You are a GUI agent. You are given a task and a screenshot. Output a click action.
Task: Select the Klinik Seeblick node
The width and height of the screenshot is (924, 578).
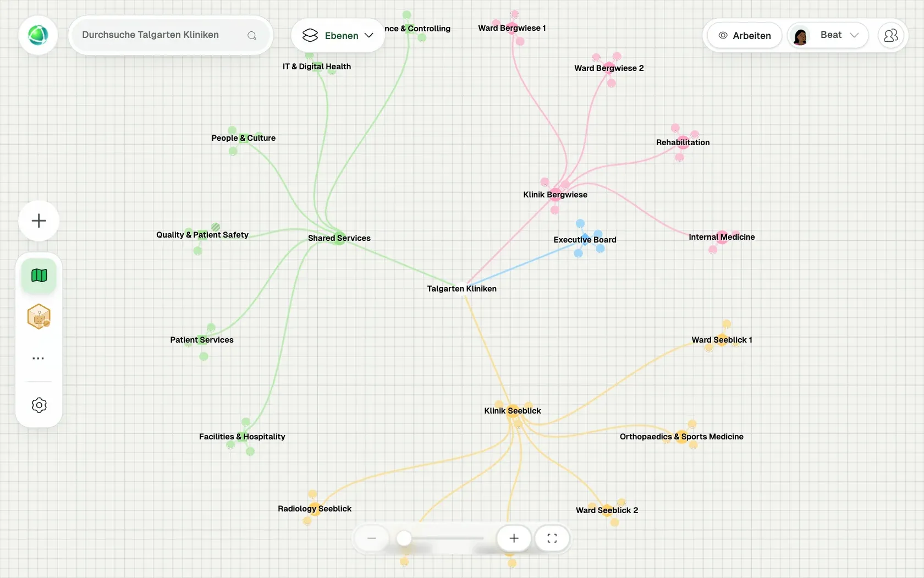[513, 411]
